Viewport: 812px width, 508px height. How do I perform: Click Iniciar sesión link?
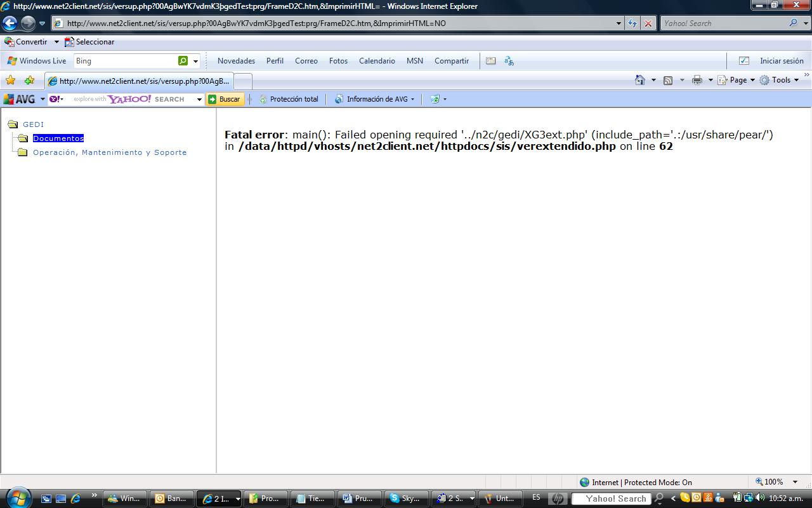coord(782,61)
